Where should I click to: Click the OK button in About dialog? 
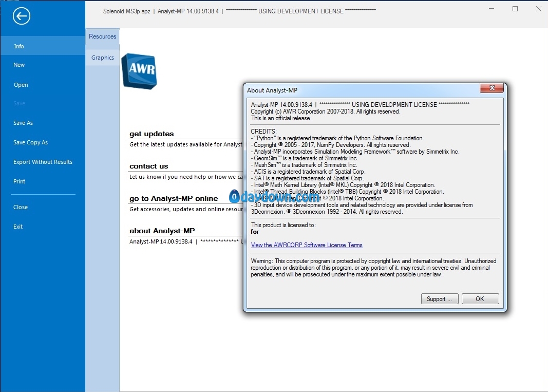(x=480, y=298)
